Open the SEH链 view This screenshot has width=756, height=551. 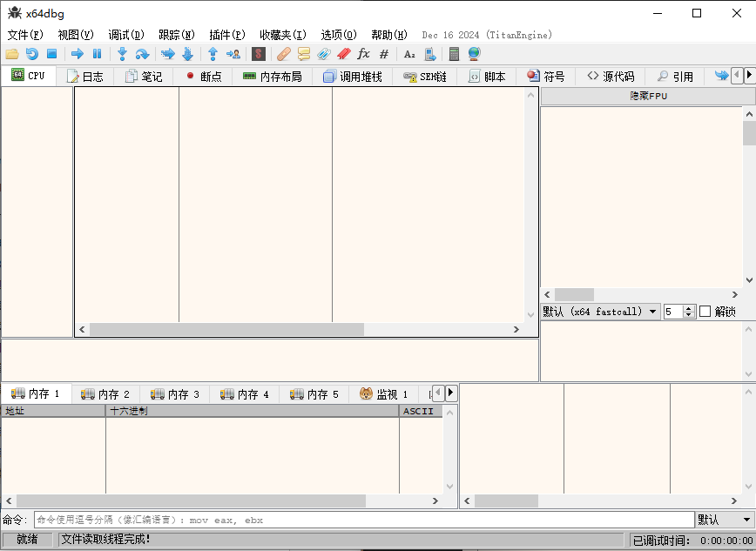coord(425,76)
